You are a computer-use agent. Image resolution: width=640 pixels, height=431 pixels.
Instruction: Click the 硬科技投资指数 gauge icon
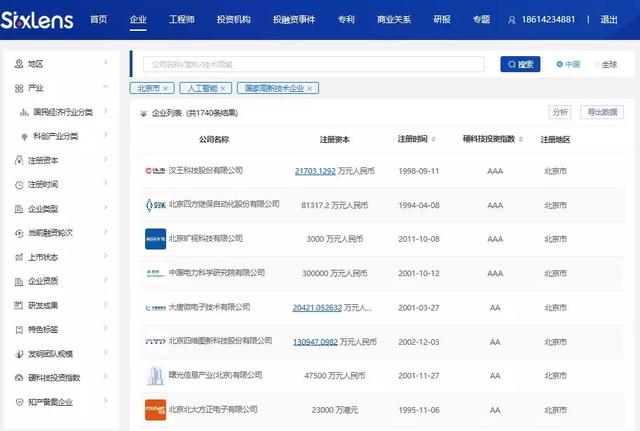pos(19,378)
